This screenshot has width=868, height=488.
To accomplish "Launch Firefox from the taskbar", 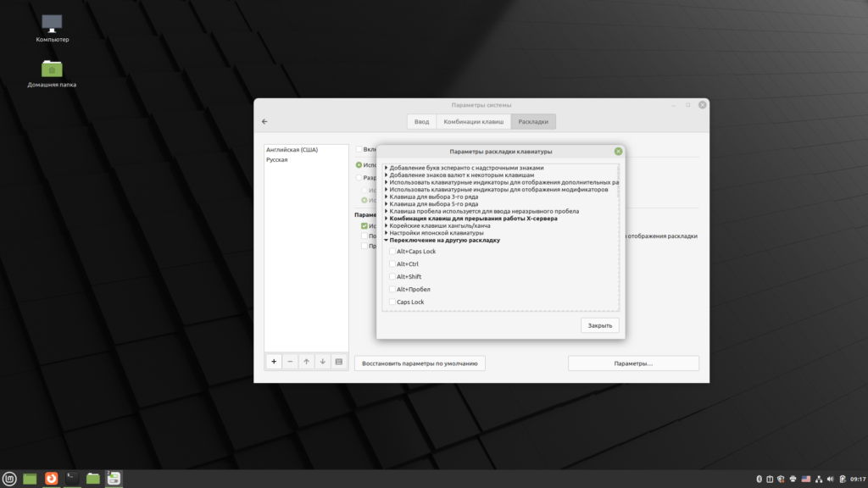I will 51,479.
